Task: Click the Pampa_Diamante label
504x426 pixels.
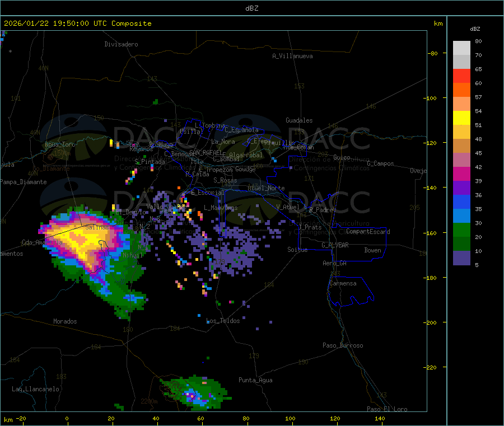Action: [24, 182]
